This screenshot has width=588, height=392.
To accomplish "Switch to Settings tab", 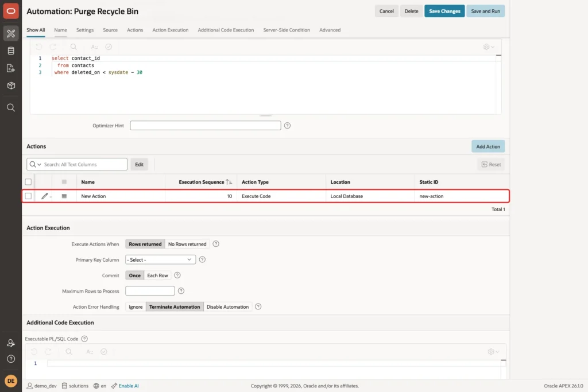I will click(x=85, y=30).
